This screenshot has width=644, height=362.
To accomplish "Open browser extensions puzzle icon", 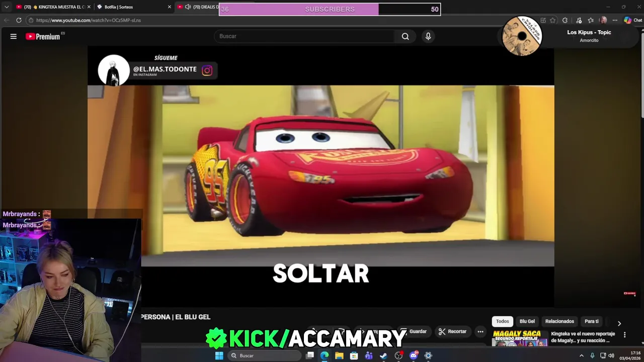I will [x=565, y=20].
